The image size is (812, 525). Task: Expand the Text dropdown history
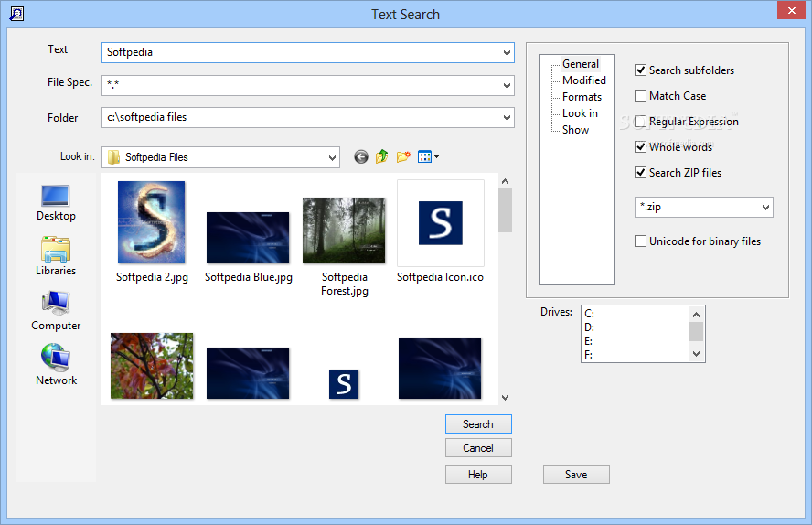coord(507,53)
